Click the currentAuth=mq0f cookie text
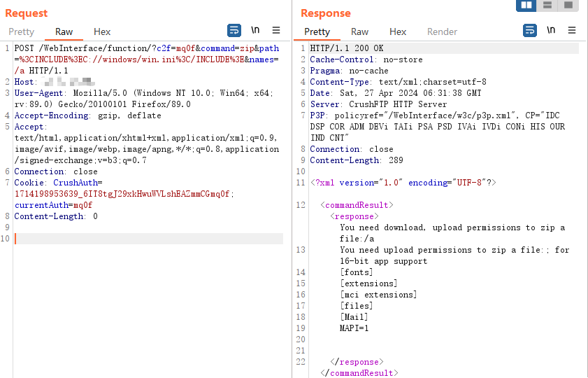Screen dimensions: 588x378 53,205
